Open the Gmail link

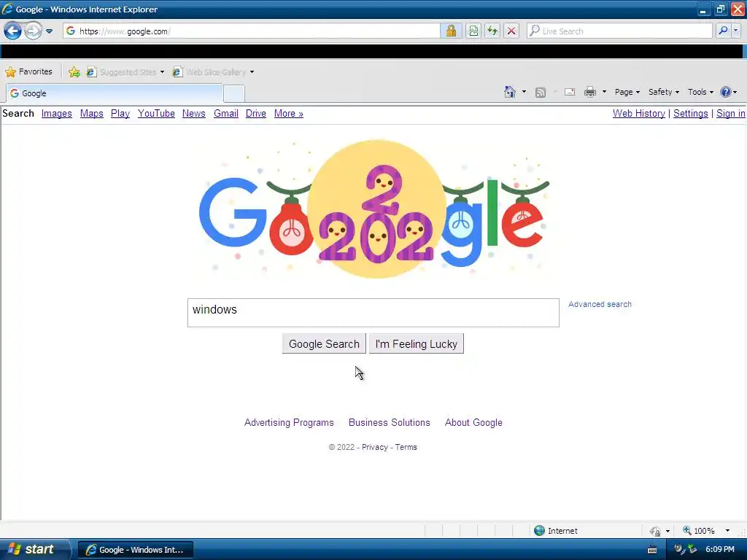pos(226,113)
